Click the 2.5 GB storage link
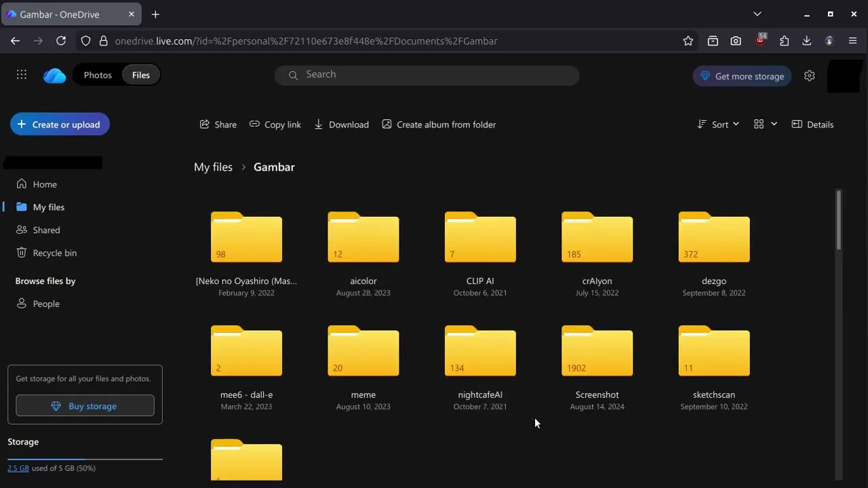868x488 pixels. tap(18, 468)
